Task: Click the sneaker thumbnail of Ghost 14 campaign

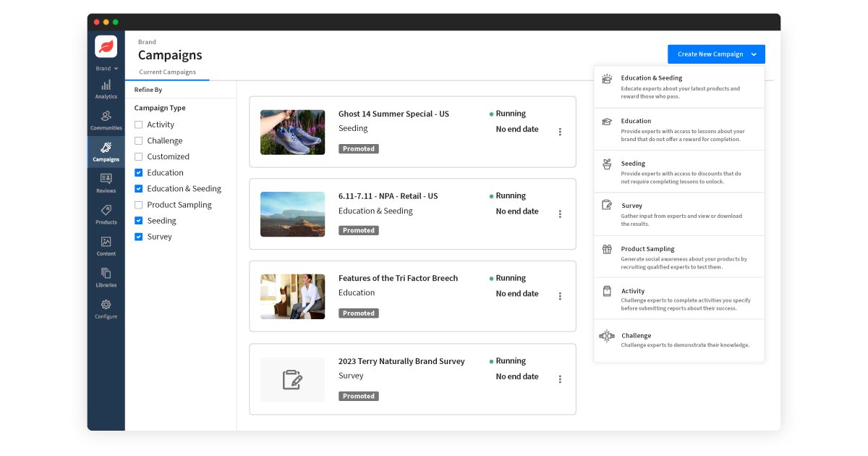Action: [292, 132]
